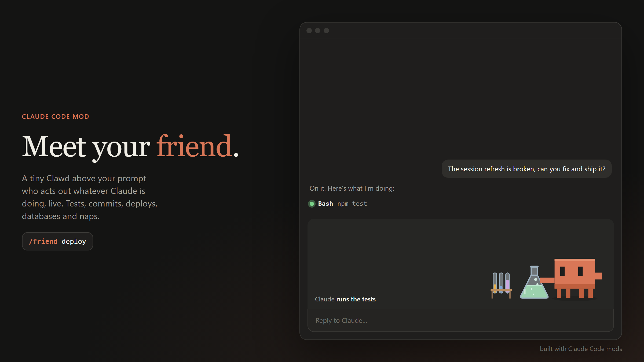This screenshot has height=362, width=644.
Task: Click the first window control dot
Action: tap(309, 31)
